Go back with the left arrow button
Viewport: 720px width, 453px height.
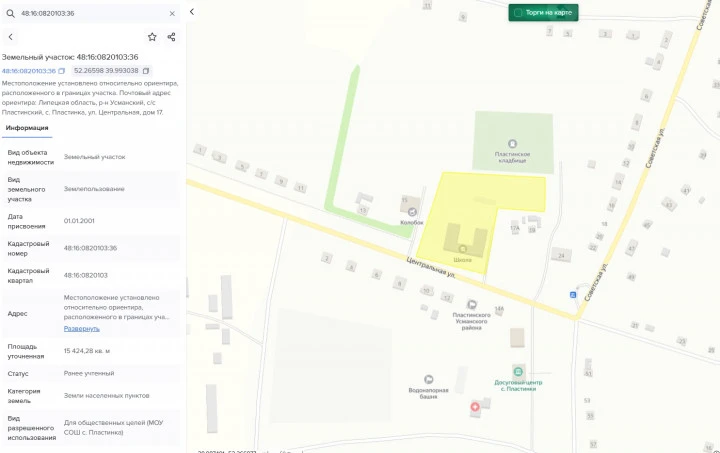(x=11, y=37)
